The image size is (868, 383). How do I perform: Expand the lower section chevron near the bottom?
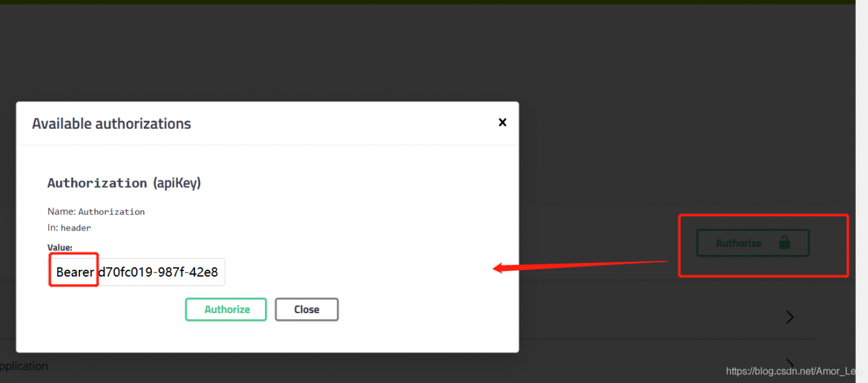789,365
